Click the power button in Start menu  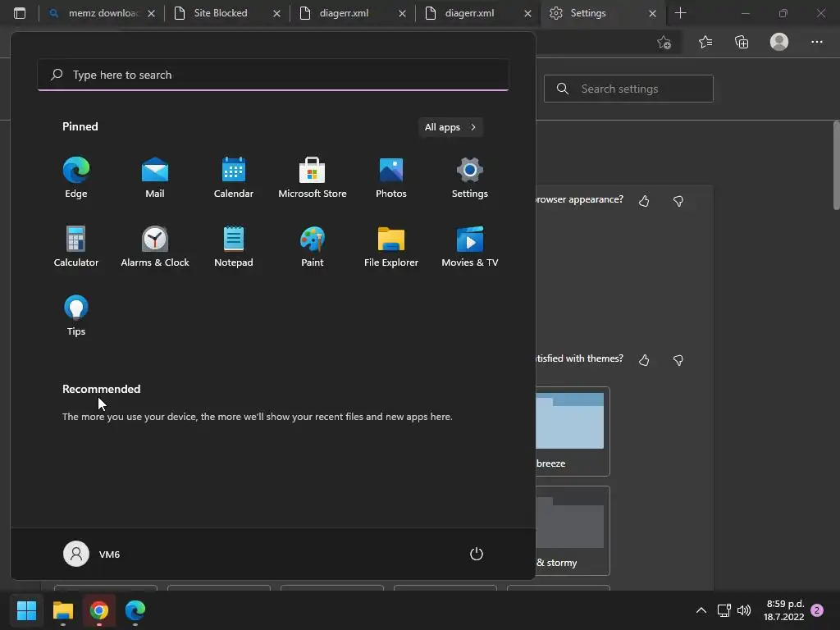477,554
